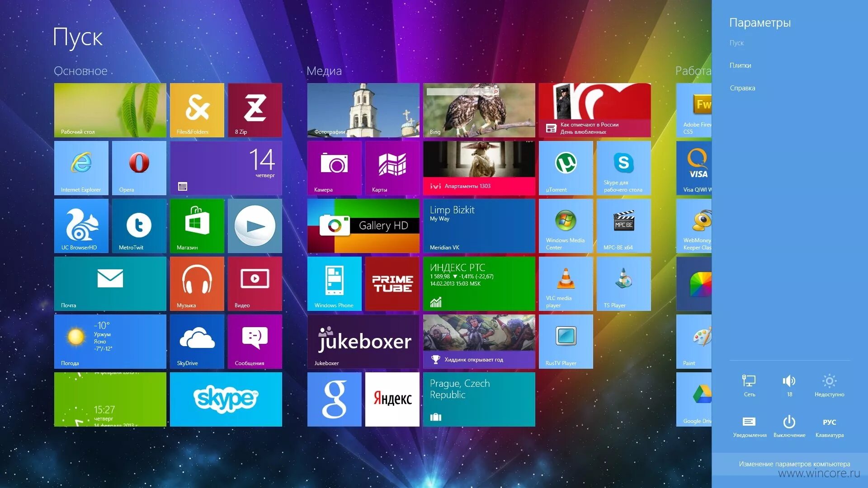Open VLC media player tile
868x488 pixels.
coord(566,284)
